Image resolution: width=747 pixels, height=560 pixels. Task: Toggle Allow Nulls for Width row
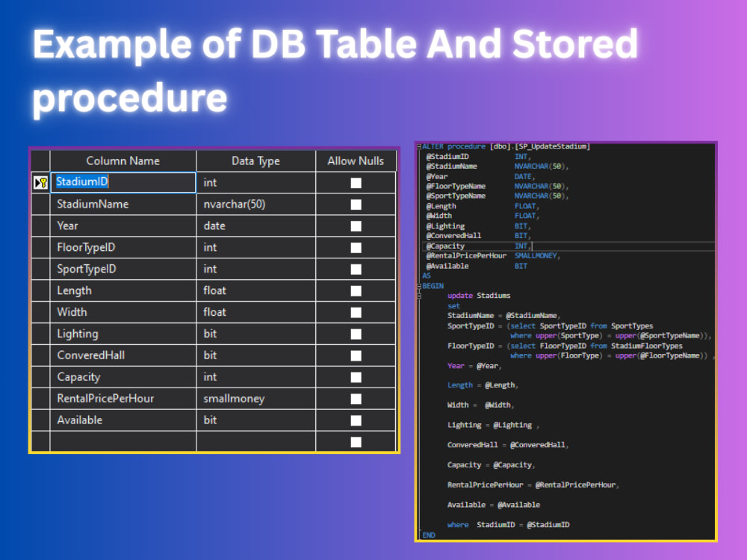[356, 312]
